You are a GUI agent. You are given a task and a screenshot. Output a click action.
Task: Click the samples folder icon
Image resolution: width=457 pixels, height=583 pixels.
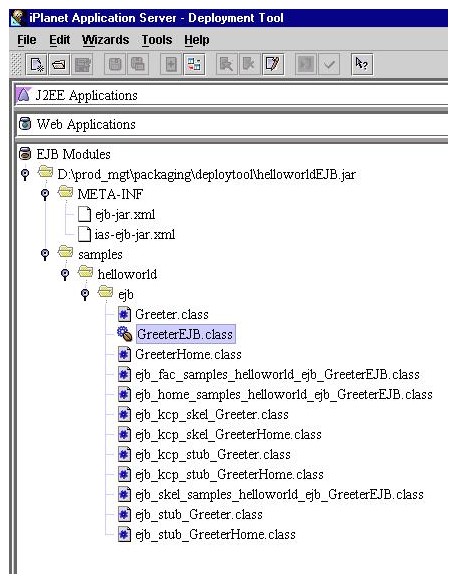(66, 252)
